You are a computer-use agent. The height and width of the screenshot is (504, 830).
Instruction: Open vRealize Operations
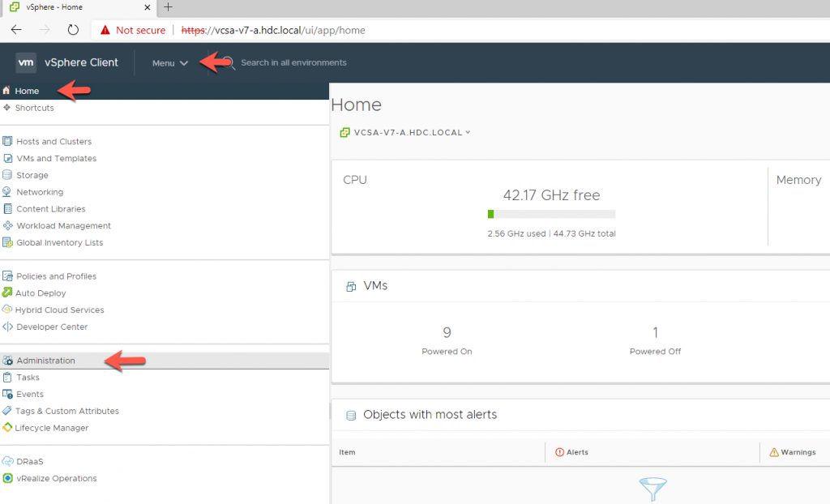(57, 478)
